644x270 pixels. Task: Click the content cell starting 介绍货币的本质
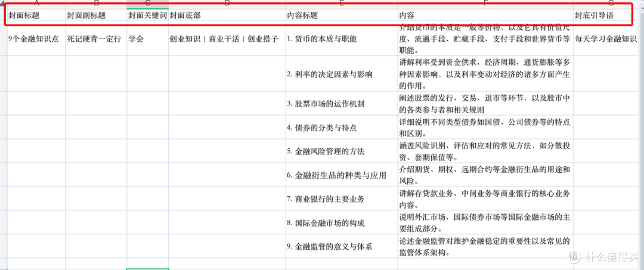[485, 39]
